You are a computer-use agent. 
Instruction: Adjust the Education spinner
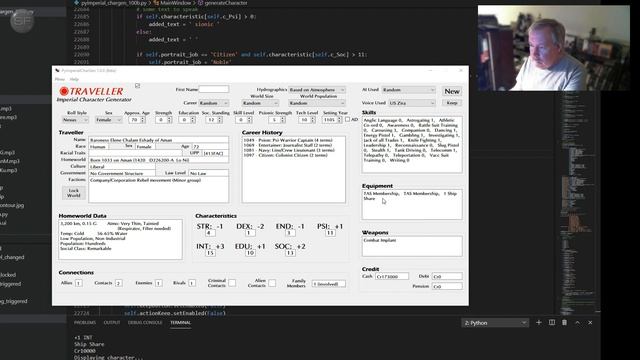(x=187, y=120)
